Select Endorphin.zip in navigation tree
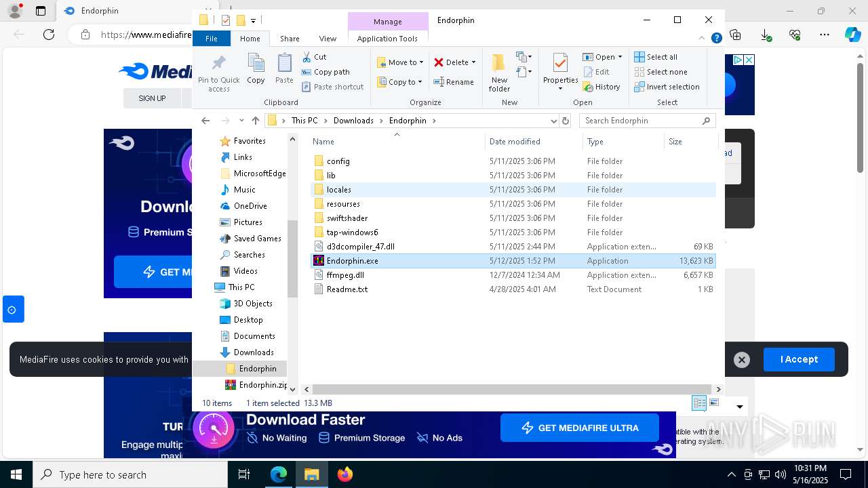 [x=256, y=385]
